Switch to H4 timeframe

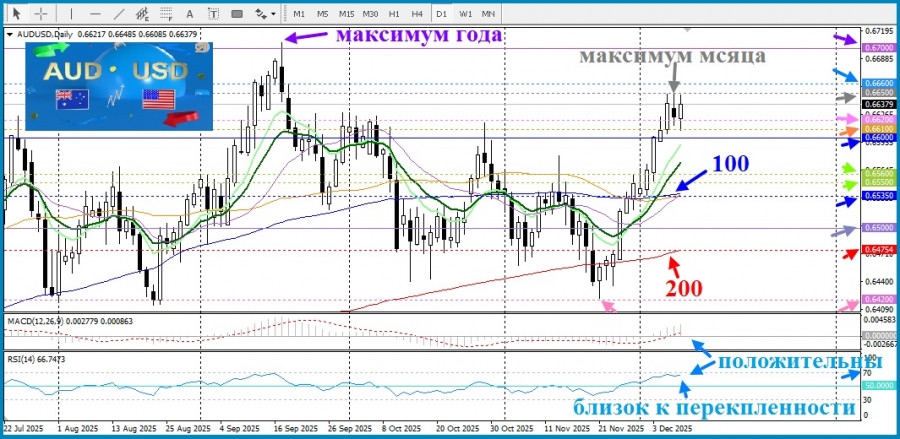click(417, 13)
